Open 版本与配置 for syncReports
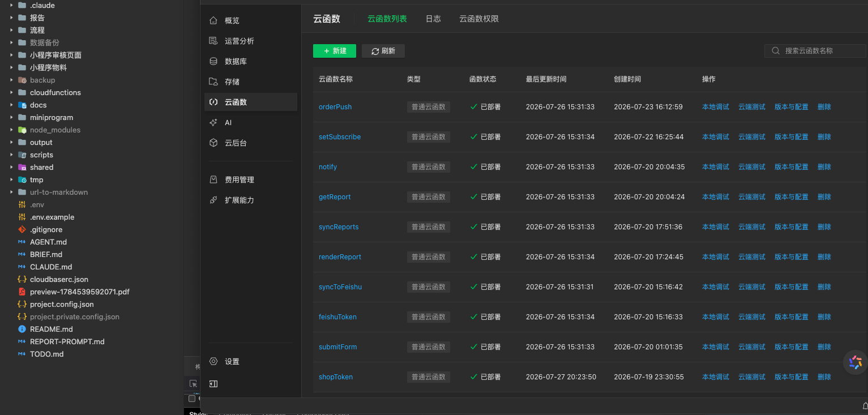 [x=792, y=226]
